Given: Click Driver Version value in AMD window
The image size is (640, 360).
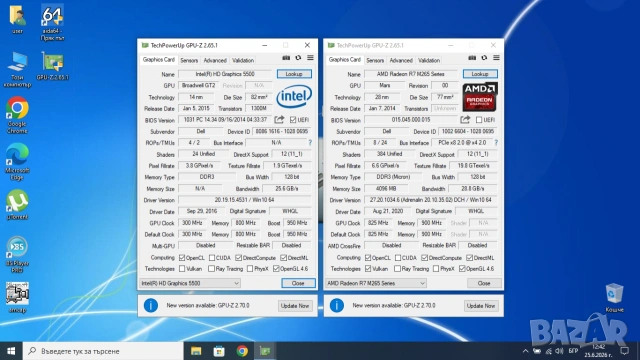Looking at the screenshot, I should pyautogui.click(x=431, y=200).
